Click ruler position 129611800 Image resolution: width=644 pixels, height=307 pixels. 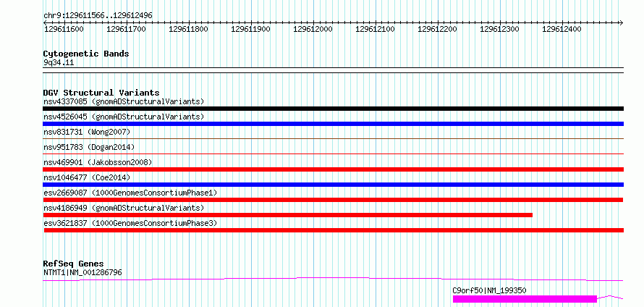tap(189, 29)
